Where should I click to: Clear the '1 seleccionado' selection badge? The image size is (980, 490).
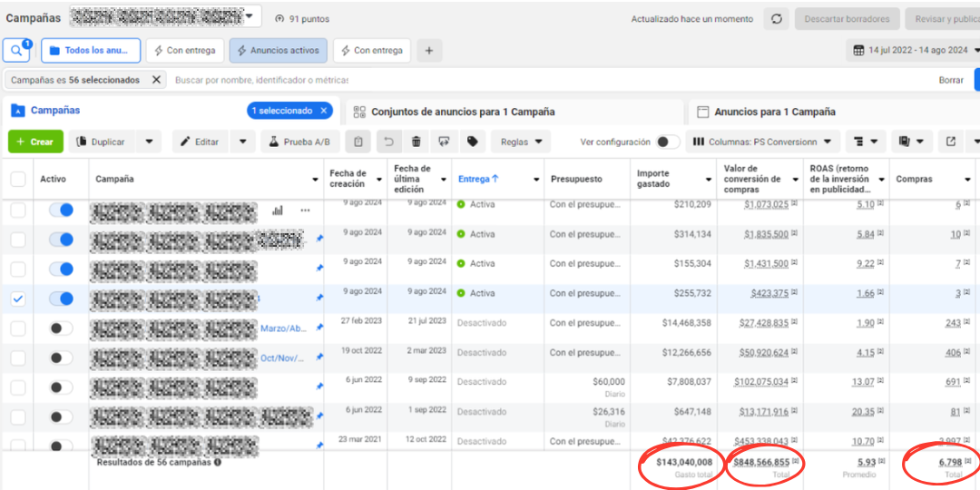coord(323,111)
